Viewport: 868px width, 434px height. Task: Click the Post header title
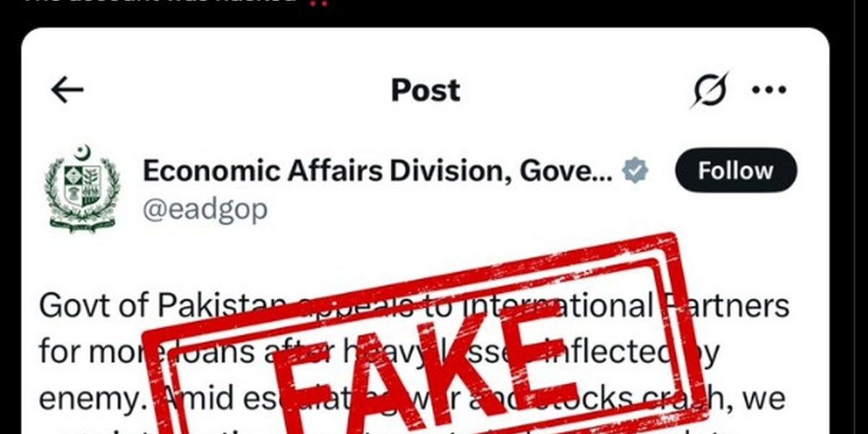[425, 90]
